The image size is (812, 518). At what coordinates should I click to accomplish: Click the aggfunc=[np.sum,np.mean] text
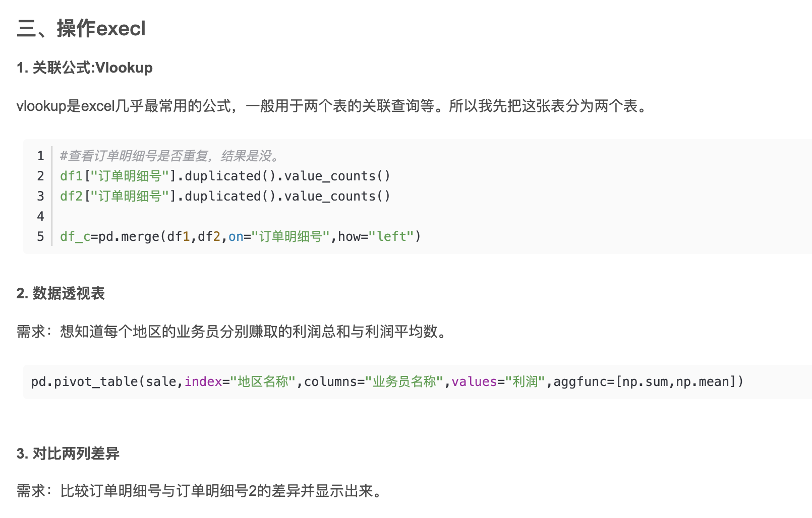coord(648,381)
